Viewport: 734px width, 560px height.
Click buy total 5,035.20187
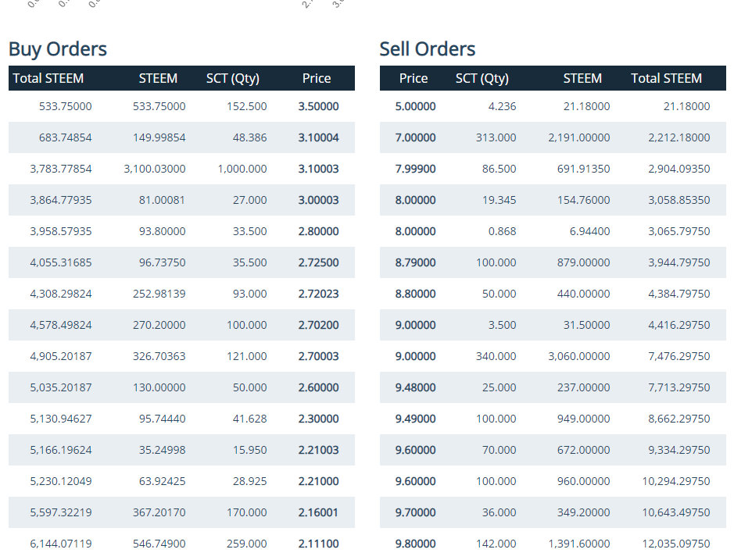61,387
